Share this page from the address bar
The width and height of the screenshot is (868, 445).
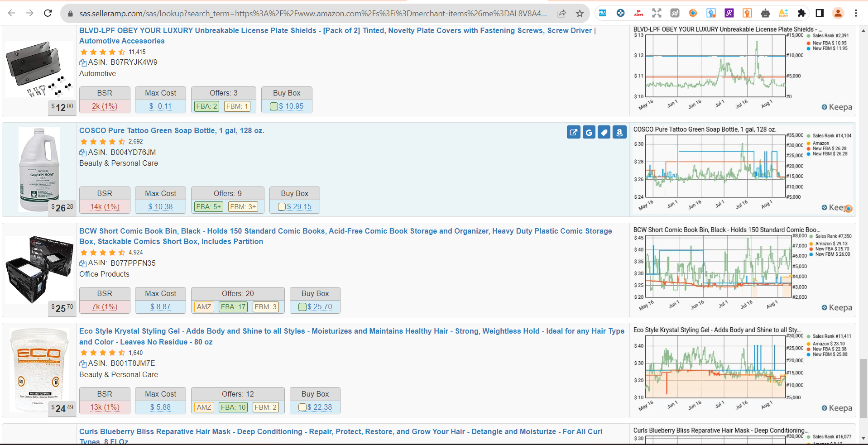[x=561, y=14]
